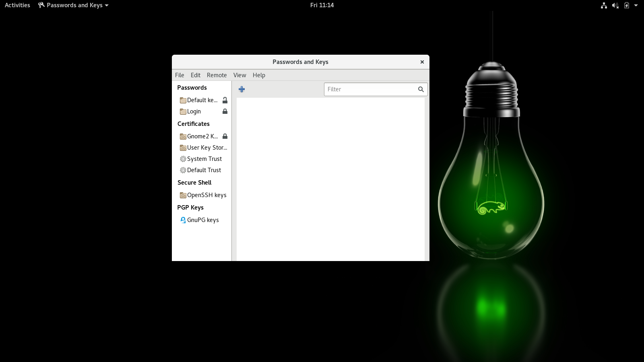Click the lock icon next to Gnome2 Key Storage
Screen dimensions: 644x362
click(x=225, y=136)
